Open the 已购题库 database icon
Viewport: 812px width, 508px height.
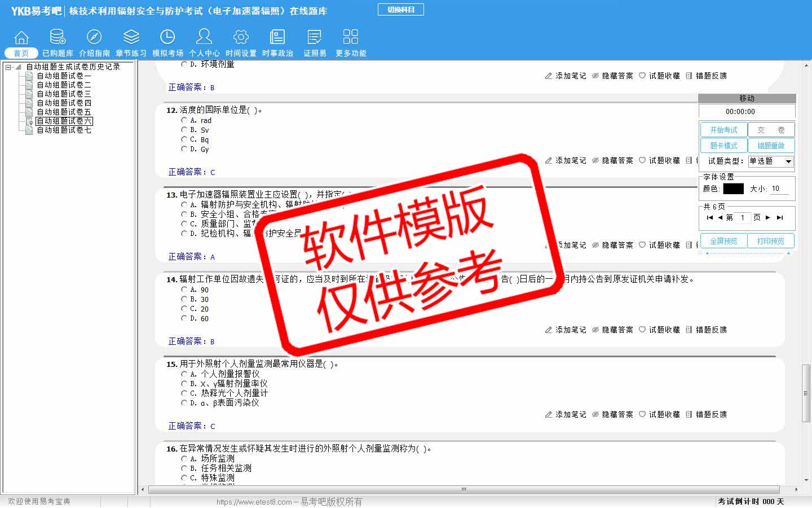point(58,37)
